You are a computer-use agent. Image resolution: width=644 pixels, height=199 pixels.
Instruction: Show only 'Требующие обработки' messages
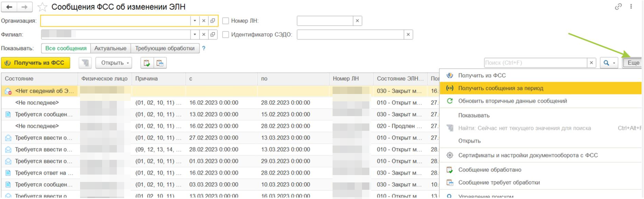165,48
